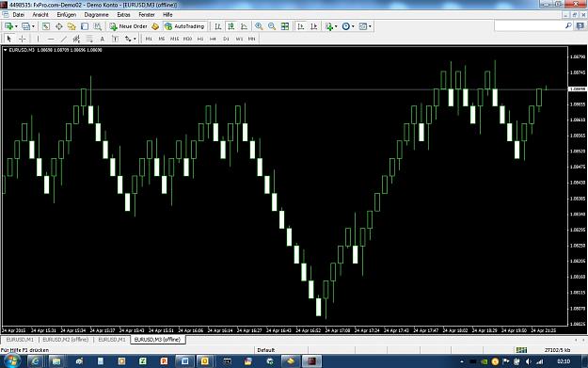
Task: Click the Default profile in status bar
Action: pyautogui.click(x=266, y=350)
